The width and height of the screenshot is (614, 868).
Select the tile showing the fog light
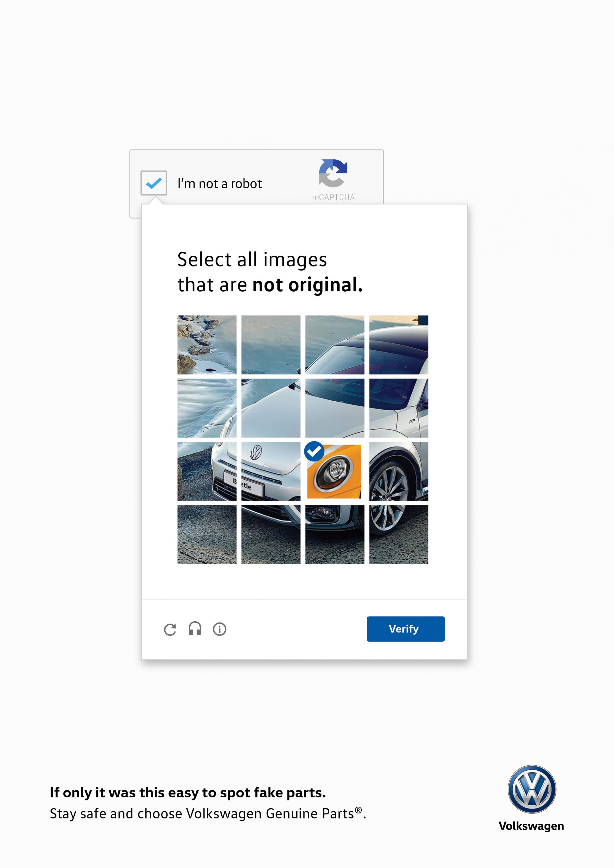tap(335, 534)
